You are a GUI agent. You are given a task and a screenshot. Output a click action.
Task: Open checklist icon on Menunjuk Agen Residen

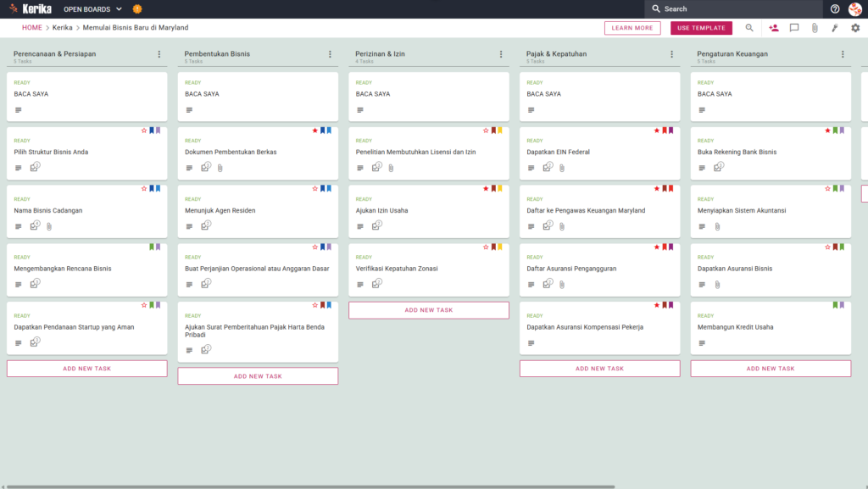206,225
